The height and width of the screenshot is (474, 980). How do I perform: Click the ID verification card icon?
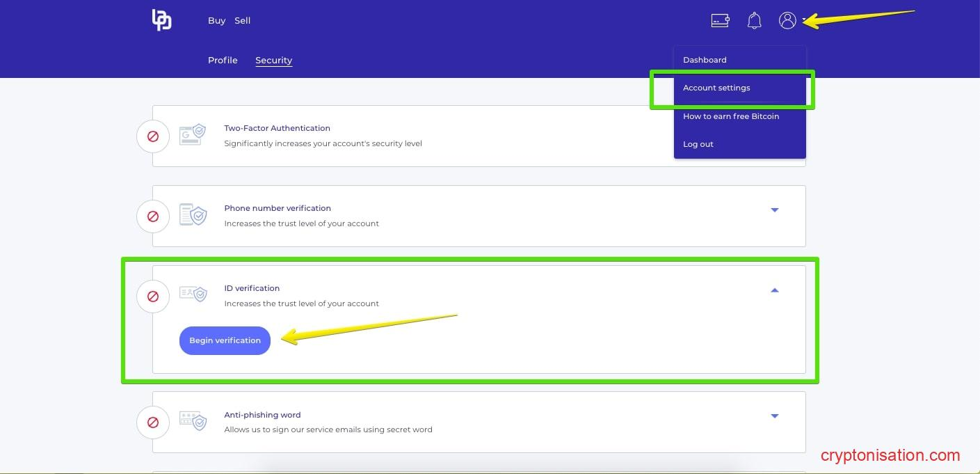pos(193,294)
